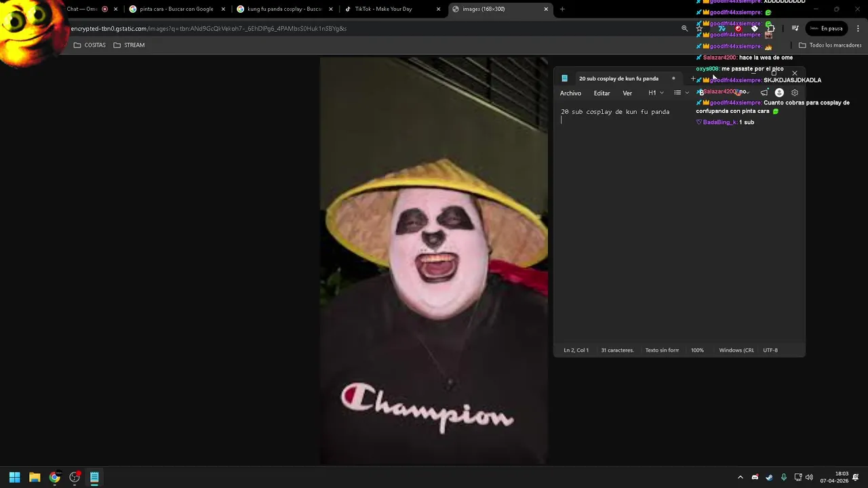Close the TikTok tab
The width and height of the screenshot is (868, 488).
[x=439, y=9]
